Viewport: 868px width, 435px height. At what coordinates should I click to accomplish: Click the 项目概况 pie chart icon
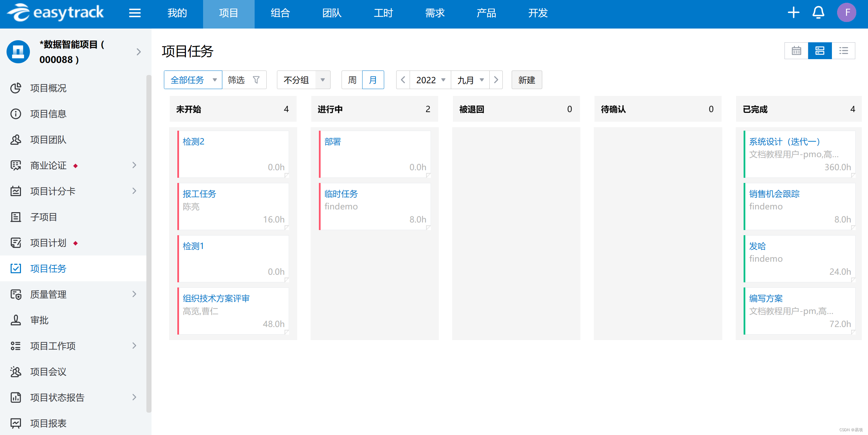coord(16,88)
